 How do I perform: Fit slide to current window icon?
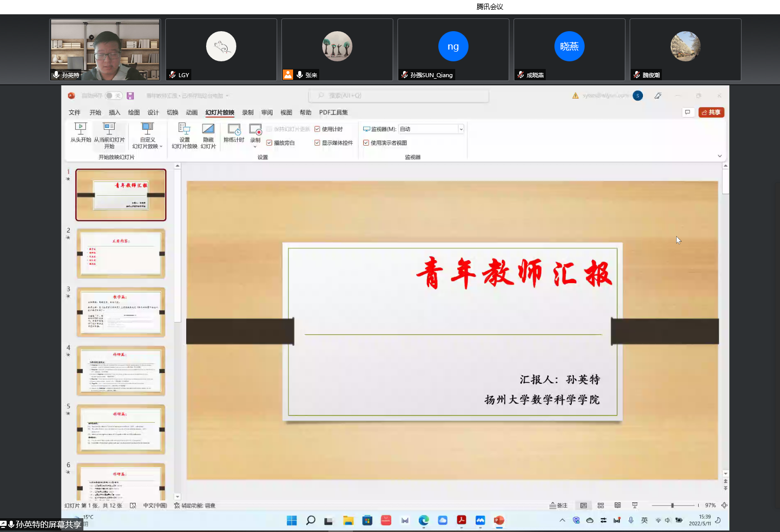(x=724, y=505)
